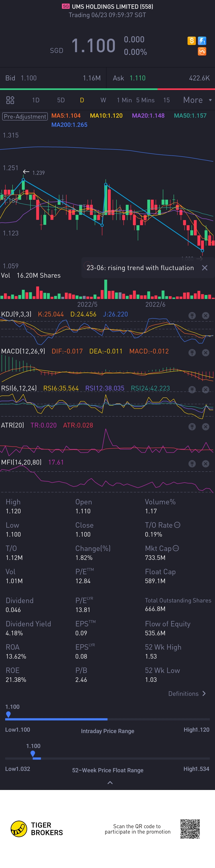Viewport: 215px width, 868px height.
Task: Tap the orange circular icon below badges
Action: coord(202,52)
